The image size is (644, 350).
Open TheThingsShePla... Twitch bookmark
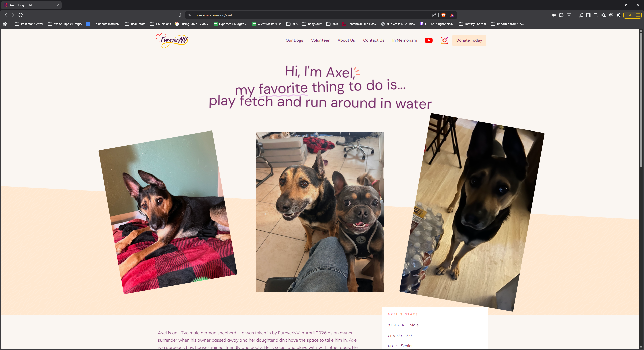click(x=437, y=24)
